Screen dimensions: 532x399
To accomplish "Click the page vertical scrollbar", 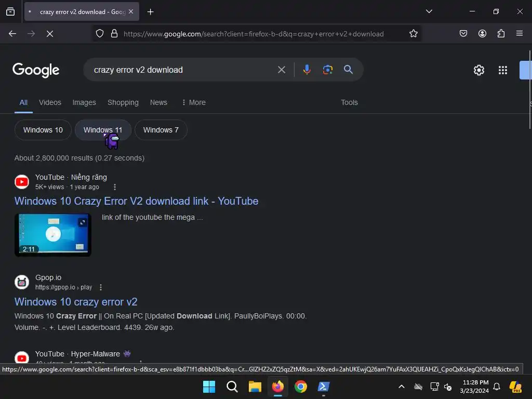I will pyautogui.click(x=530, y=89).
